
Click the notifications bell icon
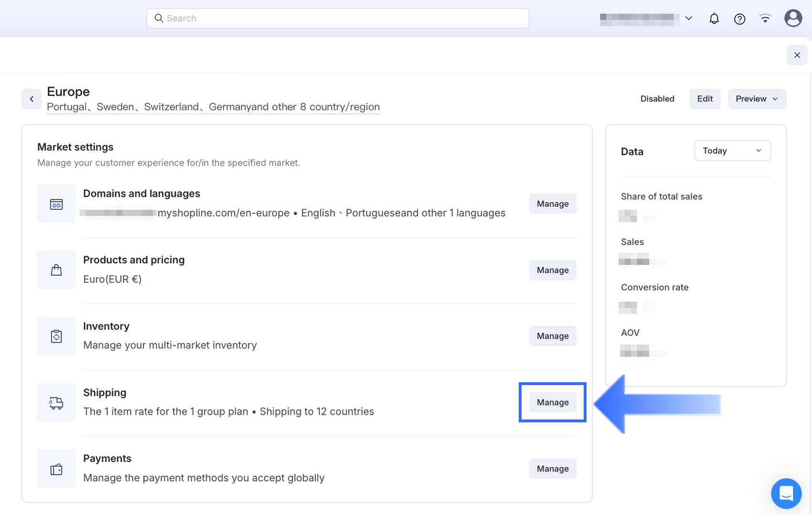point(714,19)
